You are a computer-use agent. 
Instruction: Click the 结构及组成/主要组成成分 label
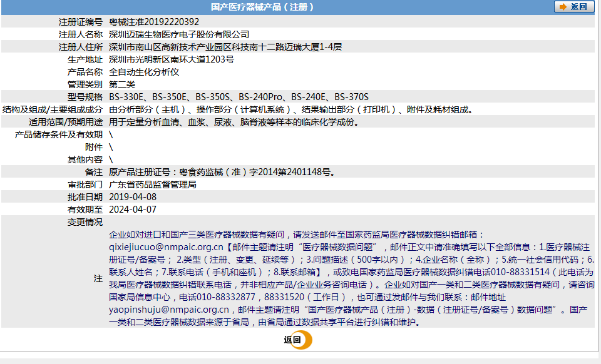pos(53,109)
